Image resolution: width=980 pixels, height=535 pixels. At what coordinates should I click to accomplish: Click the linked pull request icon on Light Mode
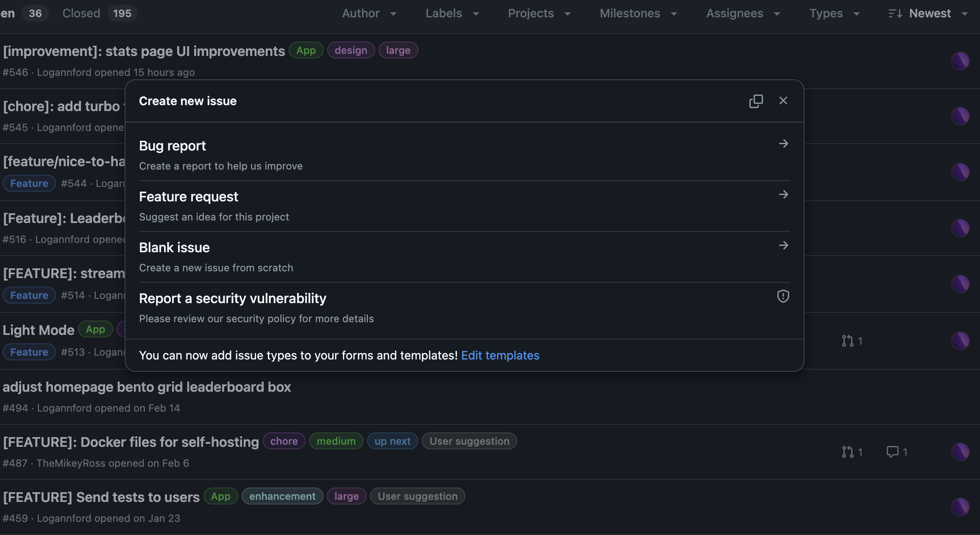(847, 341)
